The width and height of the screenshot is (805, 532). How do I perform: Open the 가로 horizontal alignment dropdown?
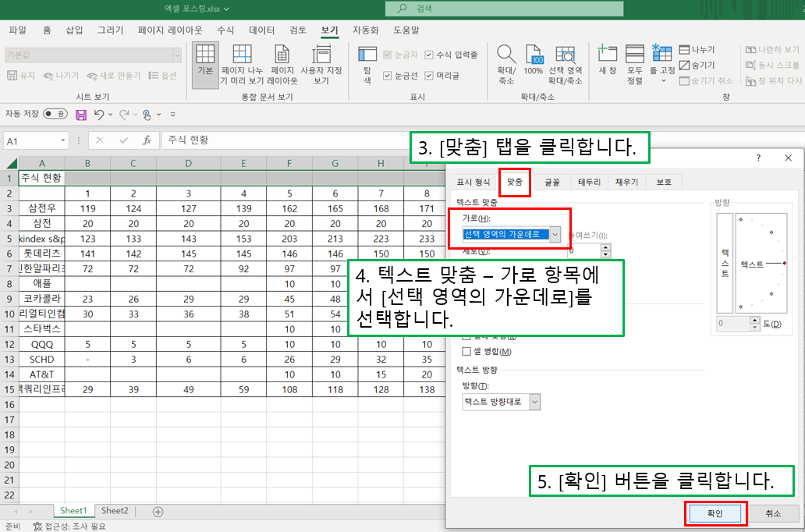coord(555,234)
